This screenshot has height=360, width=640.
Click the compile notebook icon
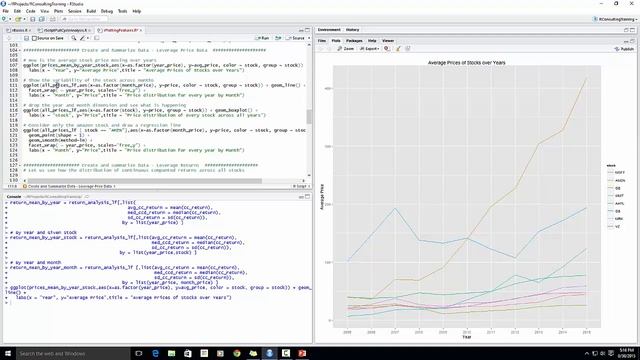pos(97,38)
